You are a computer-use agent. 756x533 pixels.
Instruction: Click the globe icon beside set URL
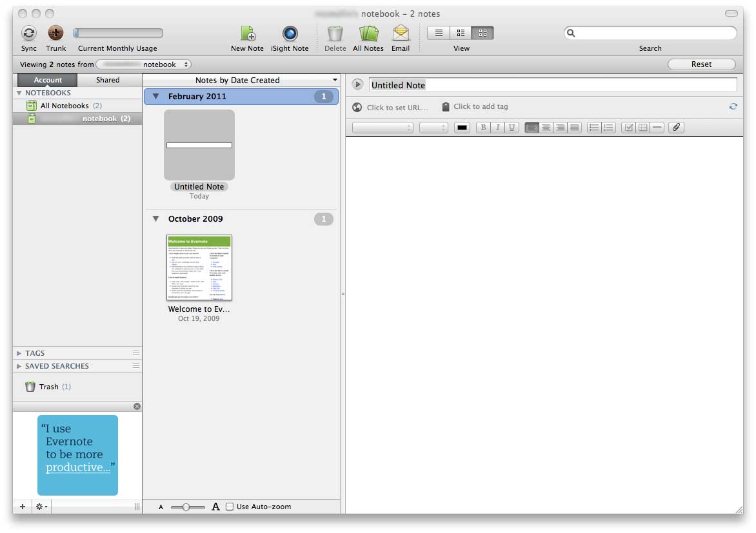[357, 107]
